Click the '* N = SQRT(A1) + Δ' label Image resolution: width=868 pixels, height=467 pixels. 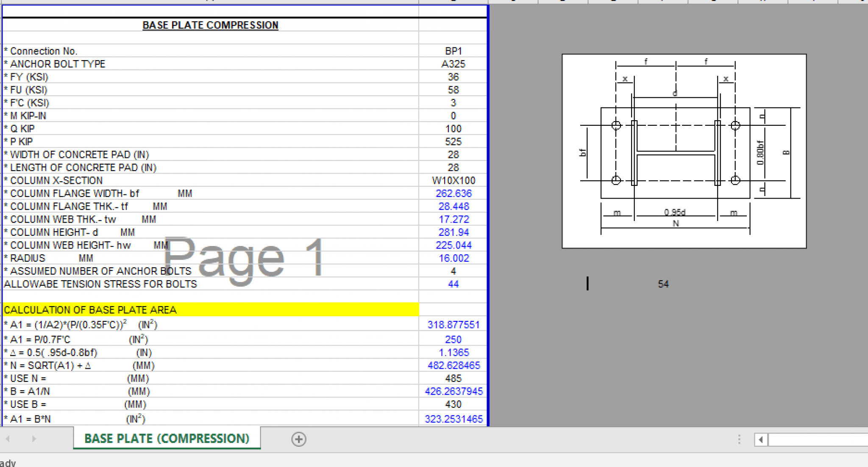(x=47, y=365)
